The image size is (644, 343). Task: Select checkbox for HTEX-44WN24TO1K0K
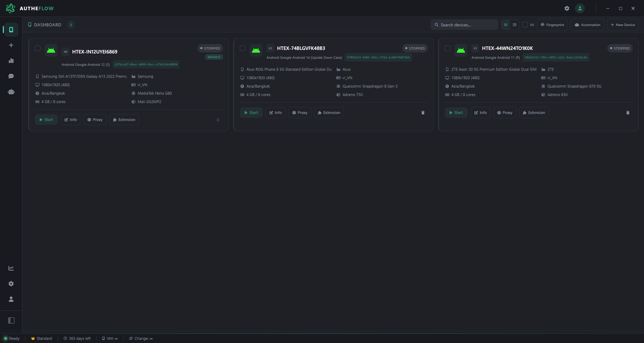[448, 48]
